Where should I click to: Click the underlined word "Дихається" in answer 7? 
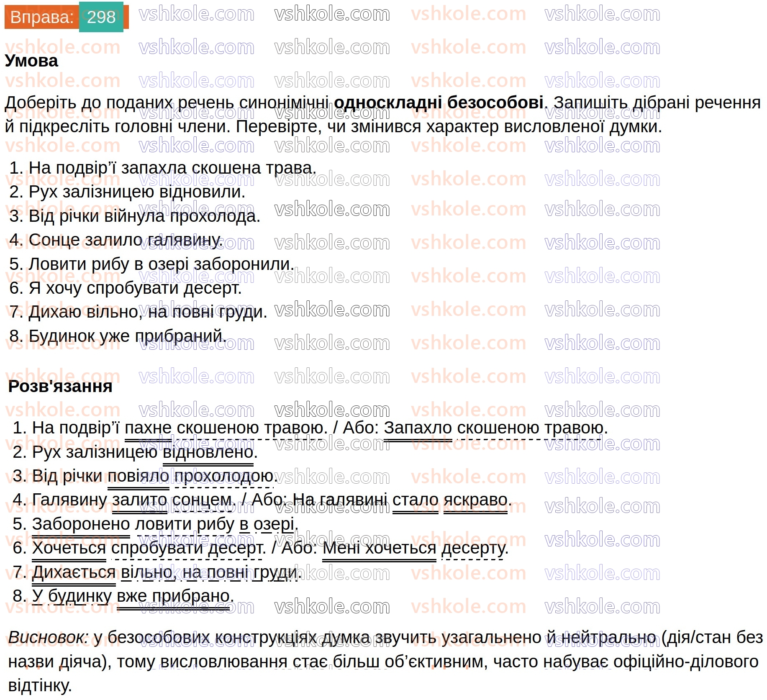(x=74, y=572)
